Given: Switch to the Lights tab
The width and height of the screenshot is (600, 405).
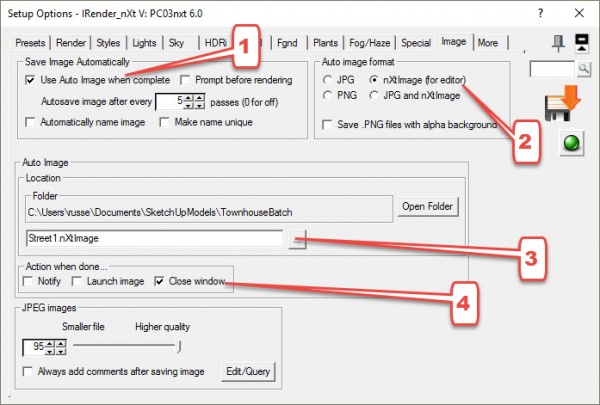Looking at the screenshot, I should point(144,43).
